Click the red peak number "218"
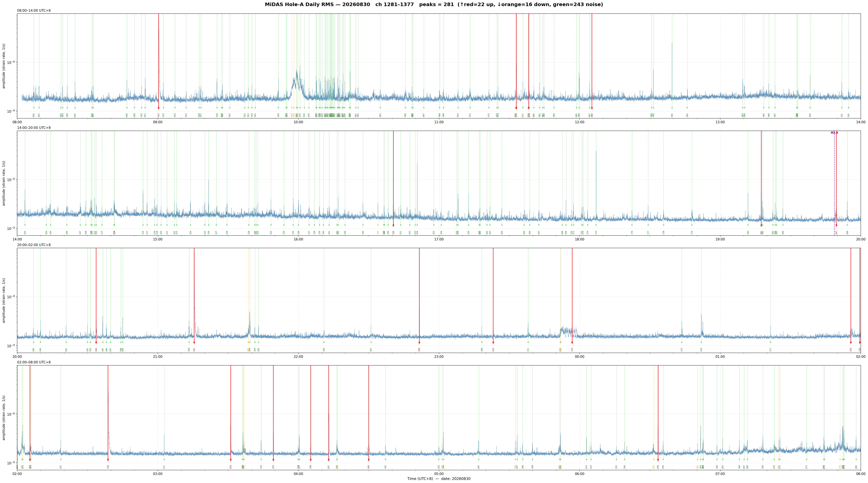Image resolution: width=868 pixels, height=483 pixels. 851,350
